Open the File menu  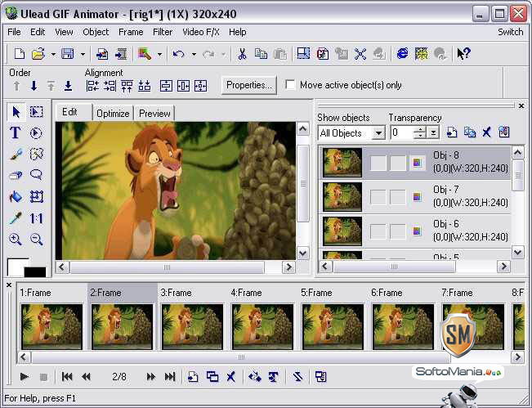[x=14, y=32]
